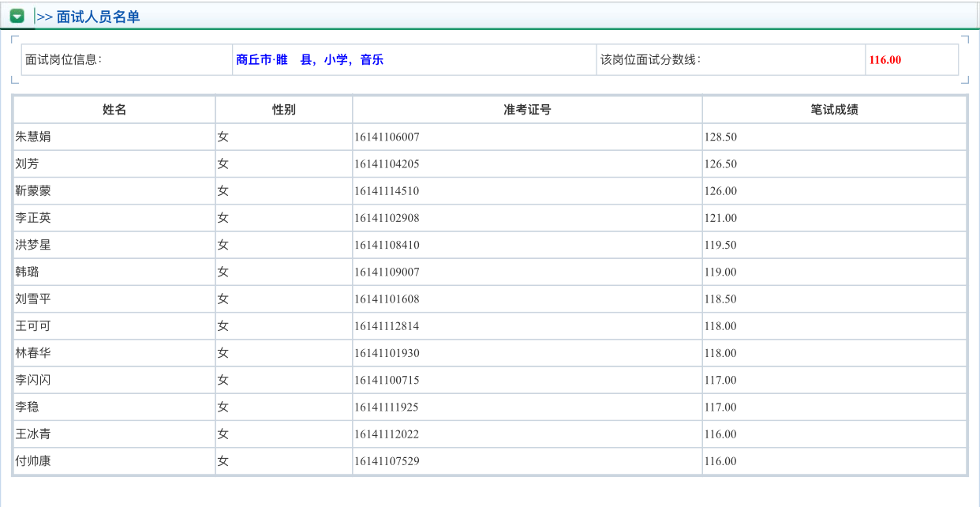This screenshot has width=980, height=507.
Task: Select the 姓名 column header
Action: 113,109
